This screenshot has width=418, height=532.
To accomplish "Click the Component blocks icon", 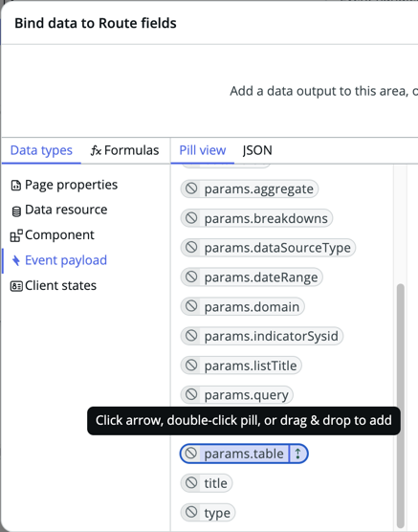I will [x=16, y=235].
